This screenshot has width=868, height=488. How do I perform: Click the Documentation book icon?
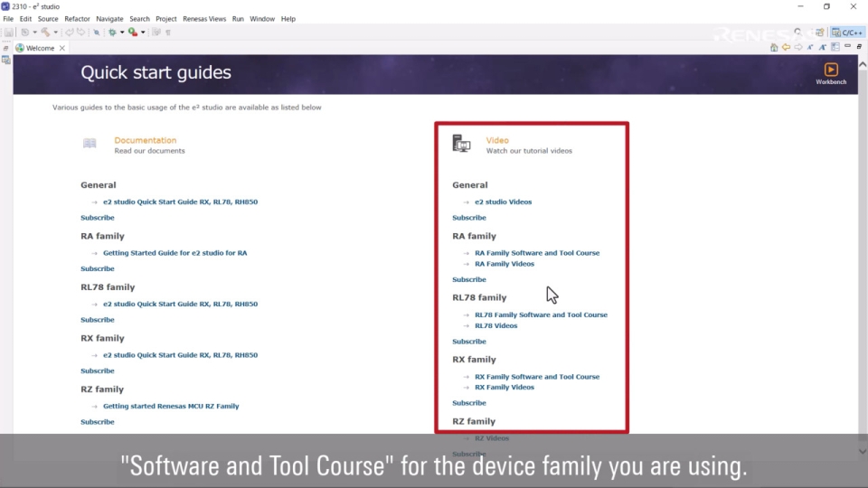click(90, 144)
